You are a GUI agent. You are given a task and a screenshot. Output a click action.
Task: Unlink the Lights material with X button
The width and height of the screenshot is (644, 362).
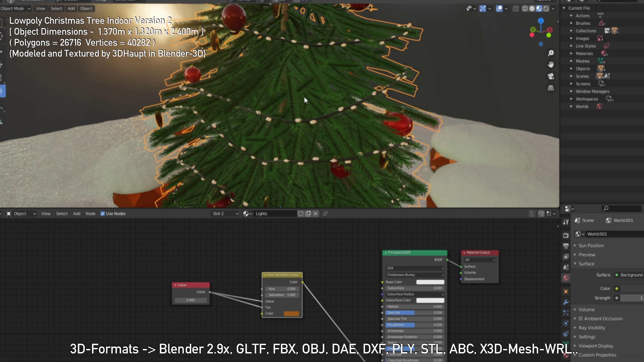[315, 214]
